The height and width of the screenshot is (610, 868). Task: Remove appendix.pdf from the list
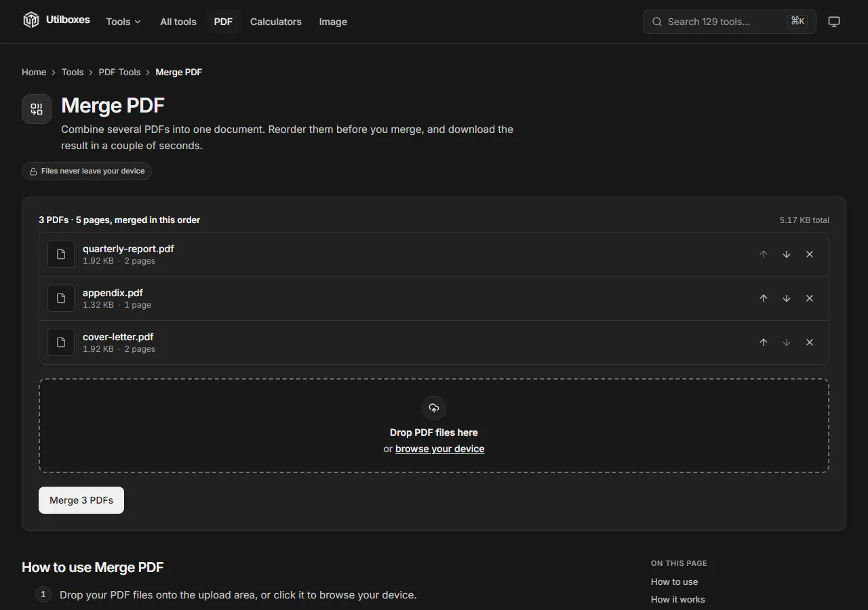point(810,298)
